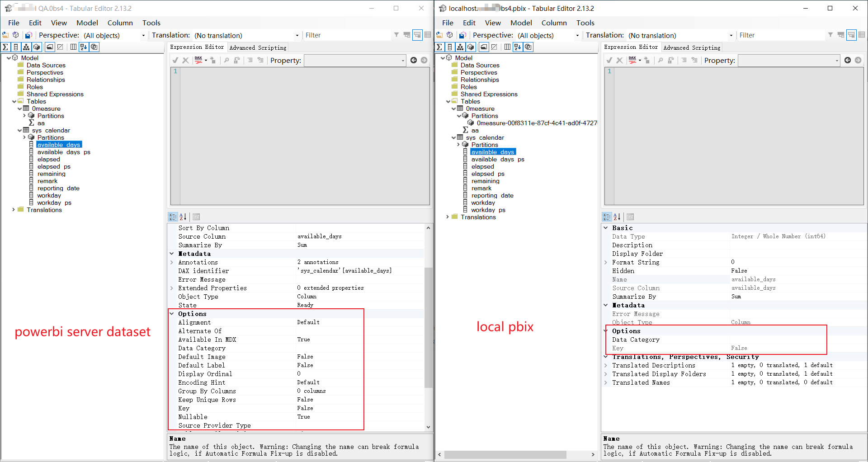Open the Model menu
Screen dimensions: 868x462
pyautogui.click(x=87, y=23)
